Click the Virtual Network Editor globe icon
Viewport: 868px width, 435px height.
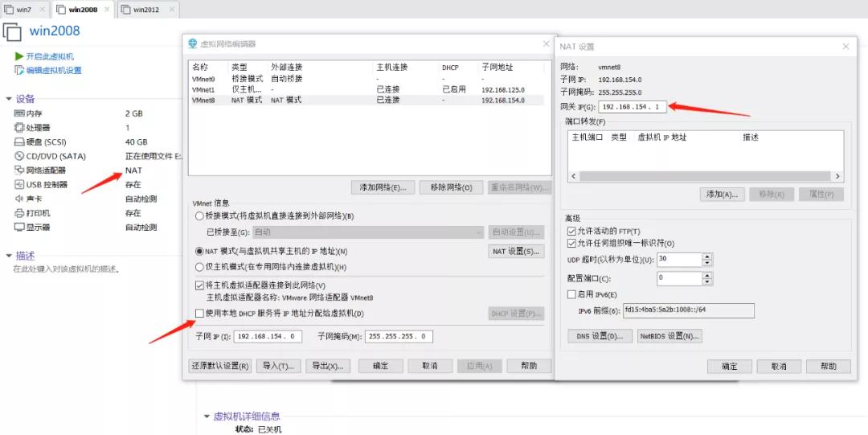(x=192, y=43)
